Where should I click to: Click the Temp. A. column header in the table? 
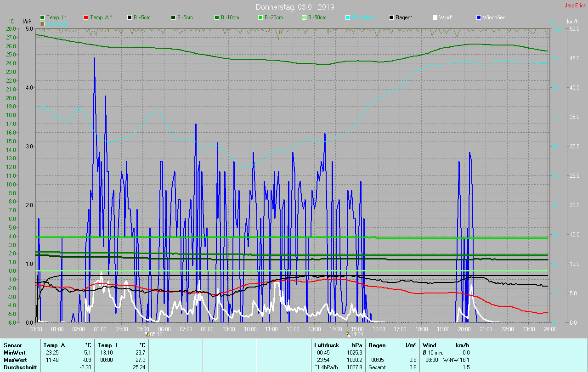click(55, 345)
